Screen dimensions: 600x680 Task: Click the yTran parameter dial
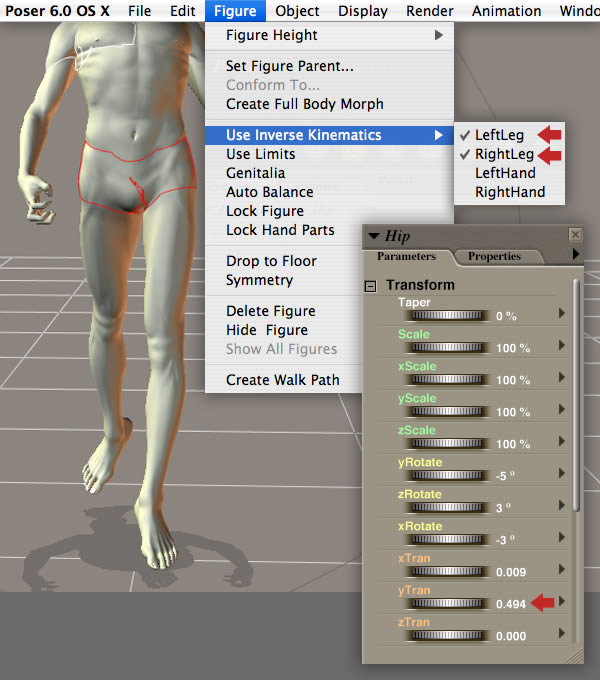point(447,603)
